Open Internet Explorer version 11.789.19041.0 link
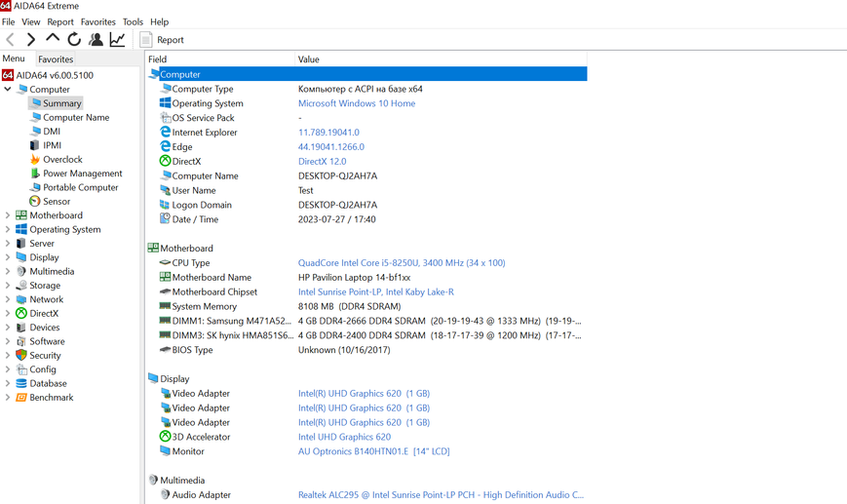The width and height of the screenshot is (847, 504). click(328, 133)
